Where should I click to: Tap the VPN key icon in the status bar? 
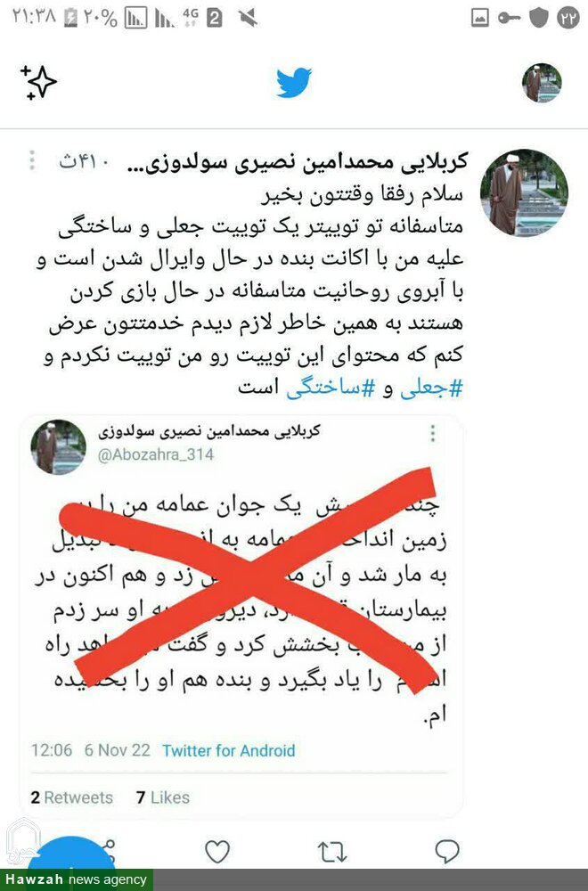pyautogui.click(x=509, y=18)
